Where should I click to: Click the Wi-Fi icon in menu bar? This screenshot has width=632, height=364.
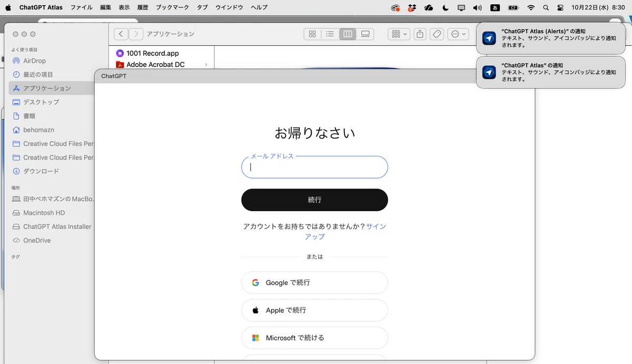pos(531,7)
